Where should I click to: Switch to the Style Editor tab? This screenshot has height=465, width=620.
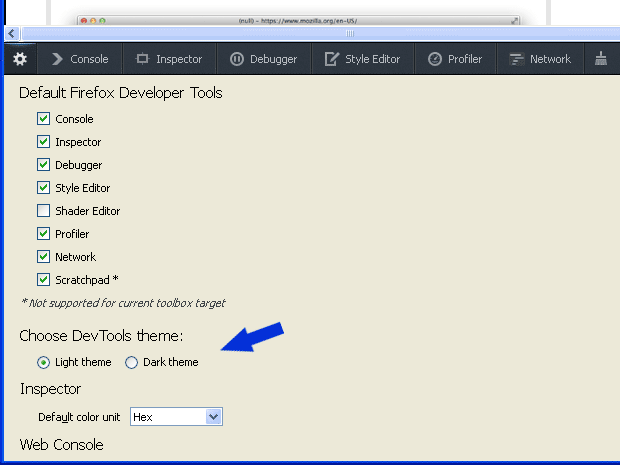(x=363, y=59)
